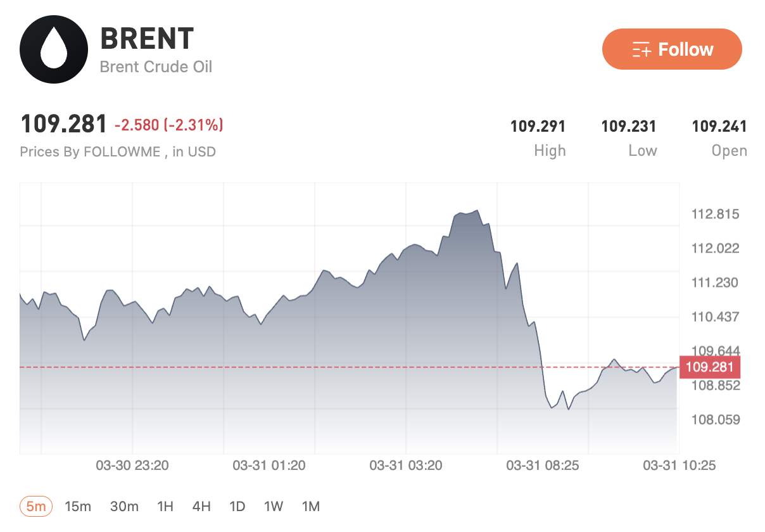Click the red -2.580 (-2.31%) change text
Screen dimensions: 765x532
168,125
